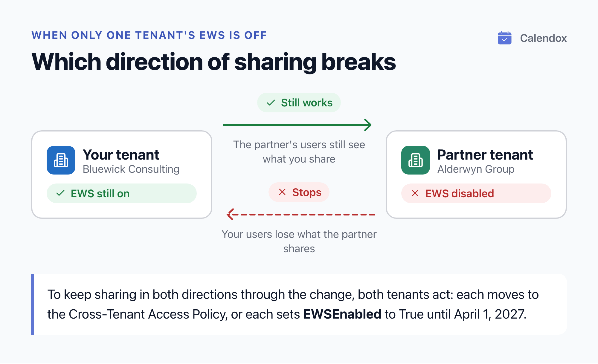Select the EWS still on status pill
Screen dimensions: 598x364
[122, 193]
